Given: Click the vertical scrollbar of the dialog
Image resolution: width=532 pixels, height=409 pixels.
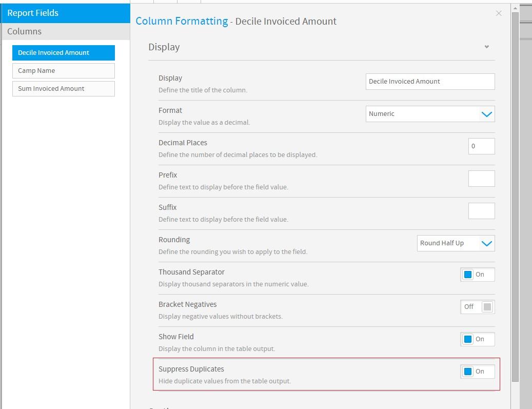Looking at the screenshot, I should click(x=515, y=197).
